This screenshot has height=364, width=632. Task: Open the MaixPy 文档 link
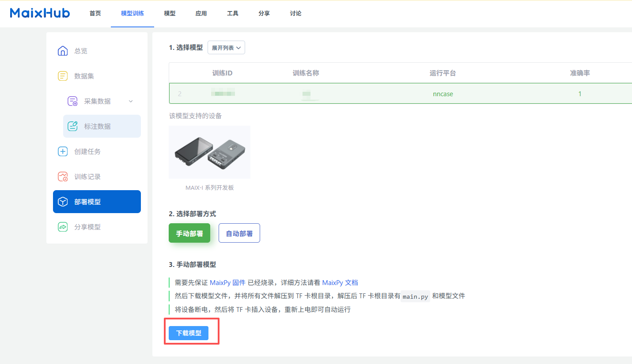click(x=340, y=283)
